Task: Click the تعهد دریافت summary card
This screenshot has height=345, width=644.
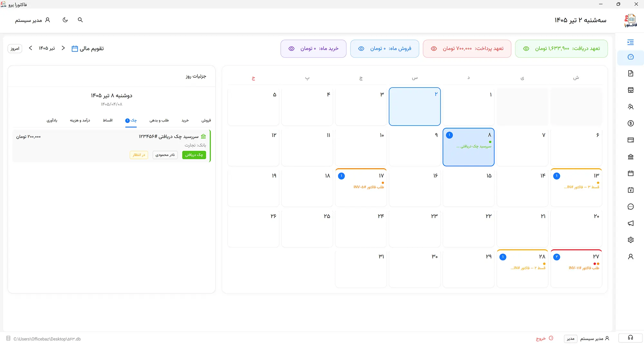Action: click(x=561, y=49)
